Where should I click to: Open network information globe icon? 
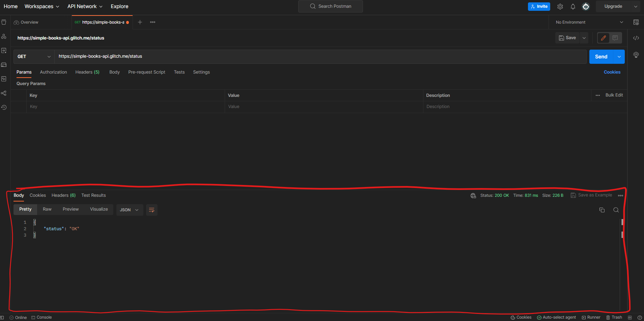pos(473,195)
